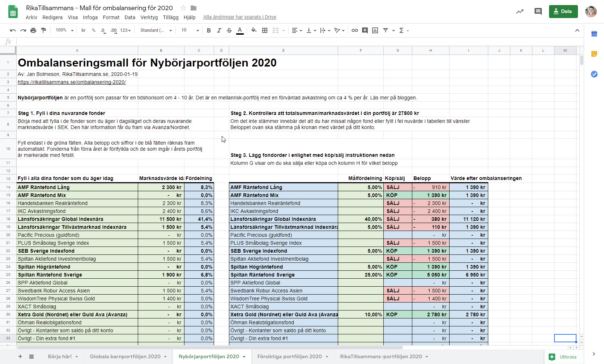Open the Hjälp menu
Image resolution: width=604 pixels, height=364 pixels.
(190, 17)
